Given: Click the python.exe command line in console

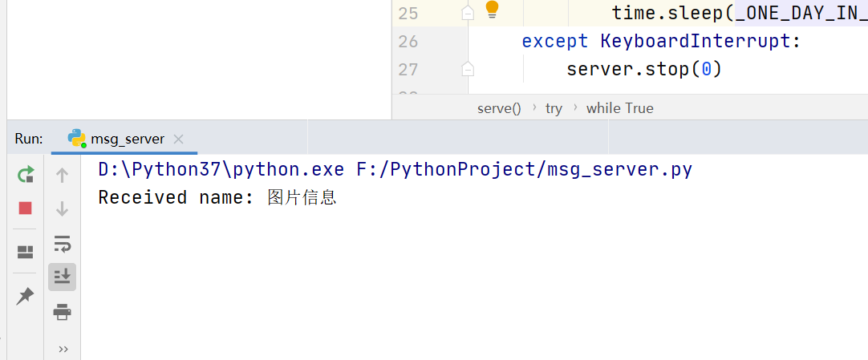Looking at the screenshot, I should (395, 169).
